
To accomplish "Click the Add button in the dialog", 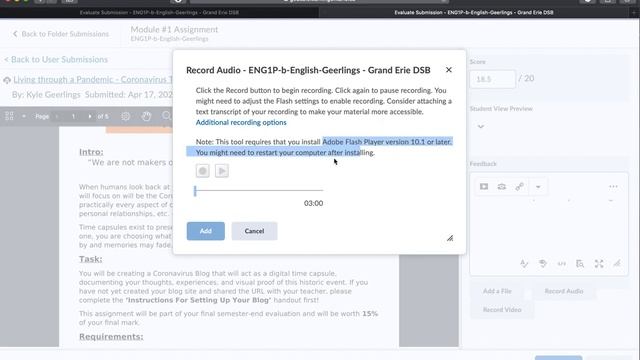I will click(x=206, y=231).
